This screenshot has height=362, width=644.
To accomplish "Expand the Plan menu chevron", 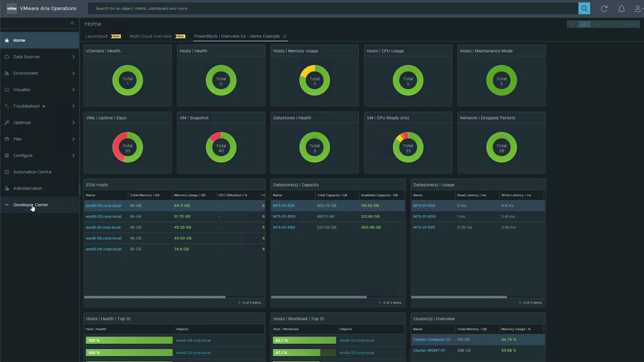I will point(73,139).
